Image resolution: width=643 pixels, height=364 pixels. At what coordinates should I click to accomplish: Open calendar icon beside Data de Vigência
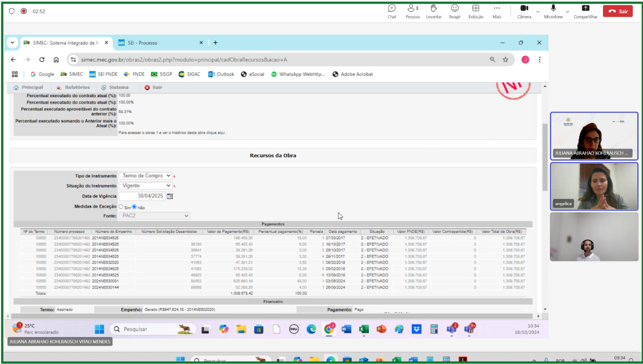[x=170, y=196]
